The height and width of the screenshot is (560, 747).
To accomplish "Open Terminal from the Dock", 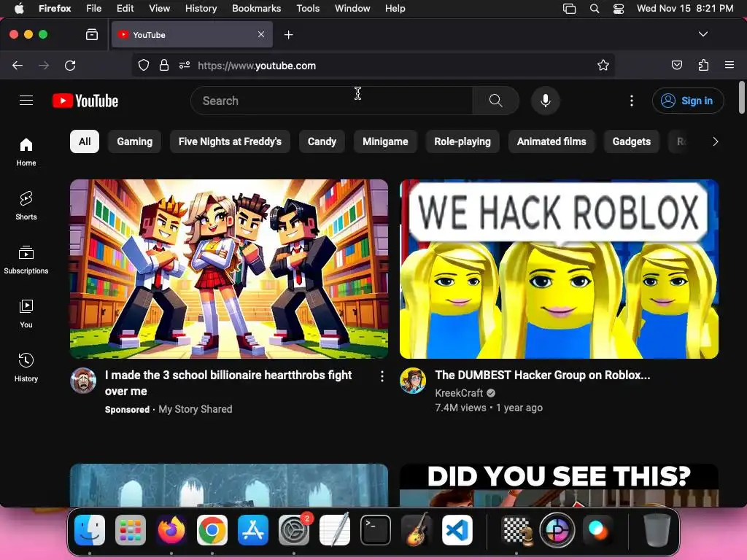I will click(x=376, y=530).
